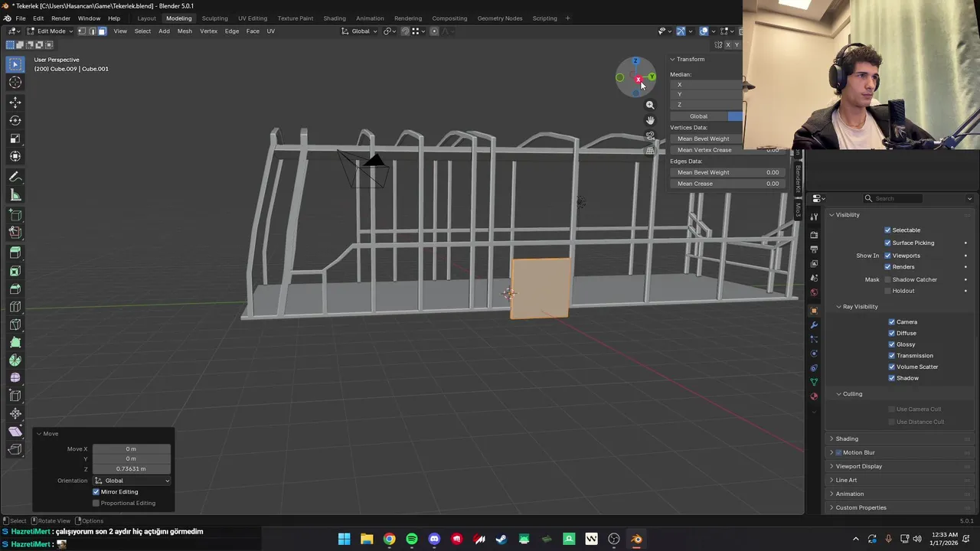The height and width of the screenshot is (551, 980).
Task: Open Spotify from the Windows taskbar
Action: point(412,540)
